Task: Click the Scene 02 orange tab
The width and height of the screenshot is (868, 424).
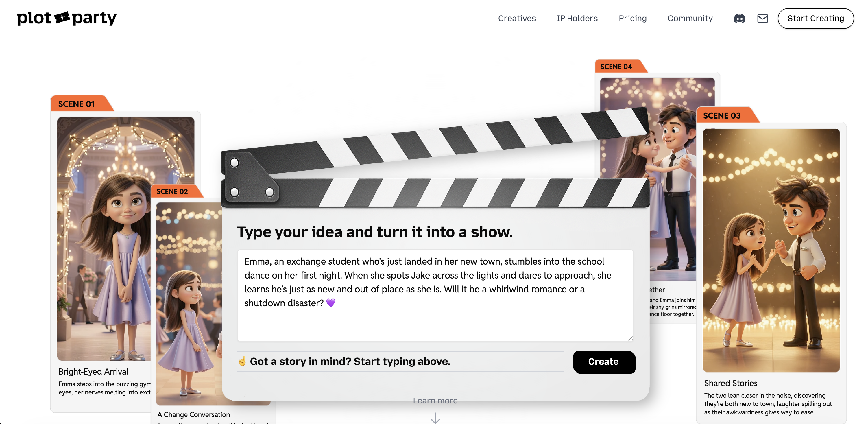Action: point(172,191)
